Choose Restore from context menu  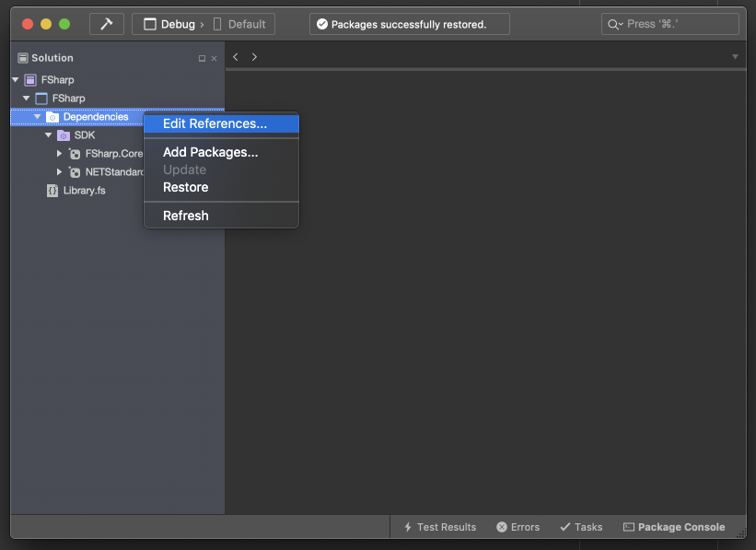pyautogui.click(x=221, y=187)
